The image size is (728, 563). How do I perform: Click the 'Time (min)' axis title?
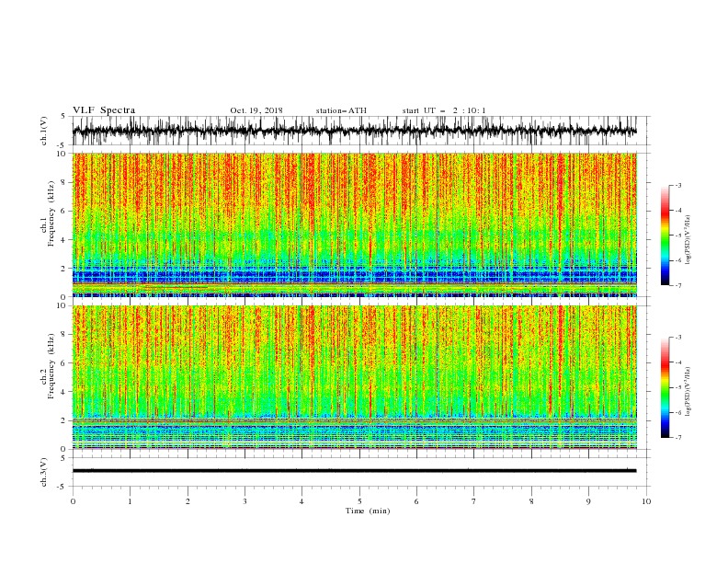pos(368,511)
